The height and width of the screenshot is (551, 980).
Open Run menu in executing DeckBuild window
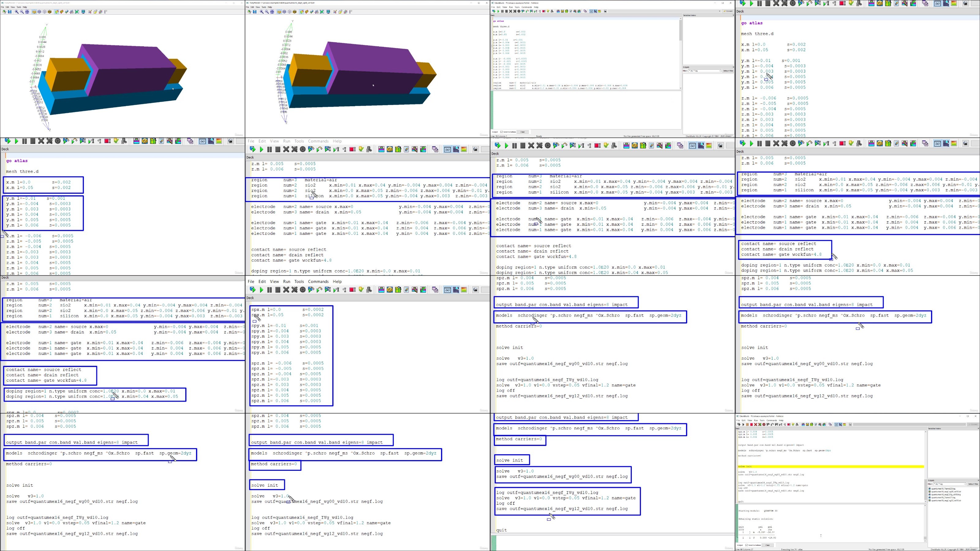(x=756, y=421)
